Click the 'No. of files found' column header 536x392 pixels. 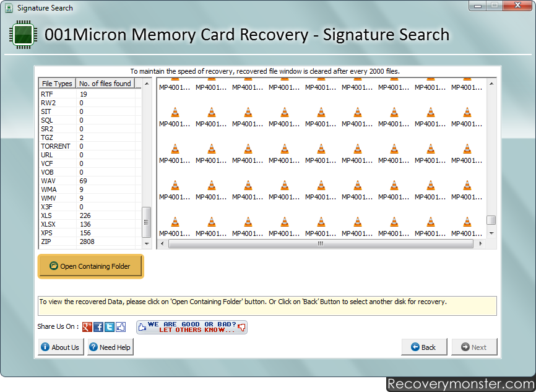pos(105,84)
